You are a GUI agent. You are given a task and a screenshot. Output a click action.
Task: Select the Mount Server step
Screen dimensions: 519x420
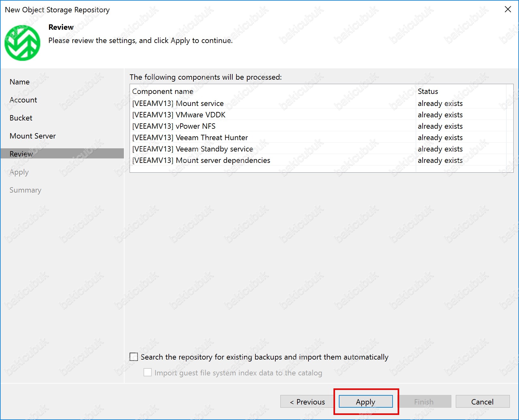click(x=33, y=136)
